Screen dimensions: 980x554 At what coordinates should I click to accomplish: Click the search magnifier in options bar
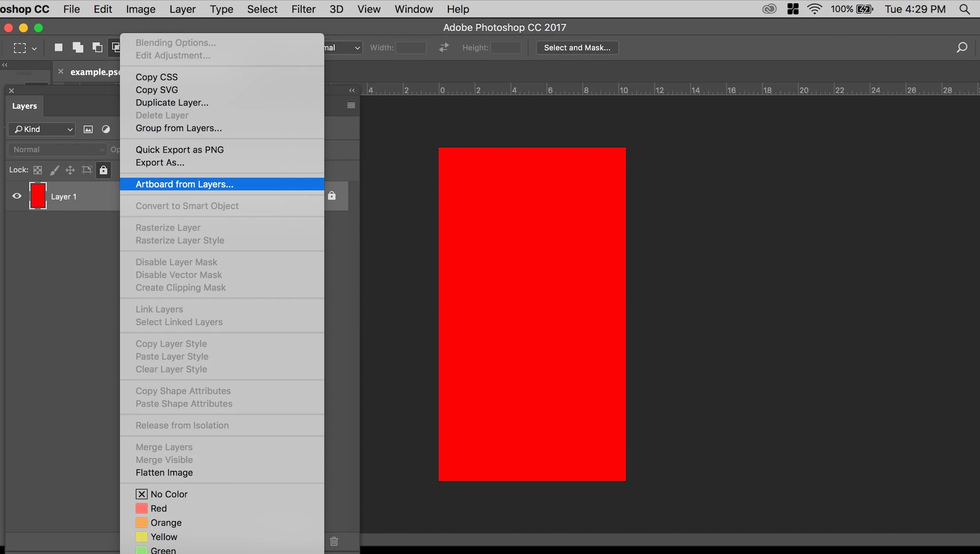point(961,48)
